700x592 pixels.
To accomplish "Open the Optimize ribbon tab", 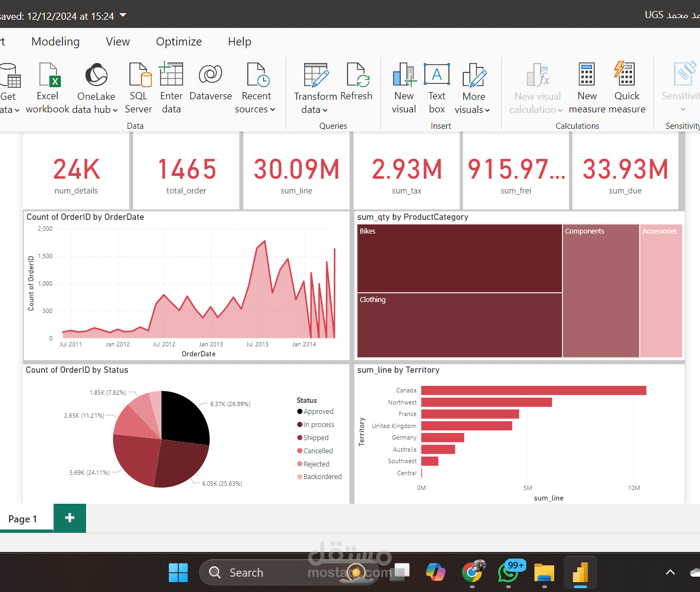I will [x=179, y=42].
